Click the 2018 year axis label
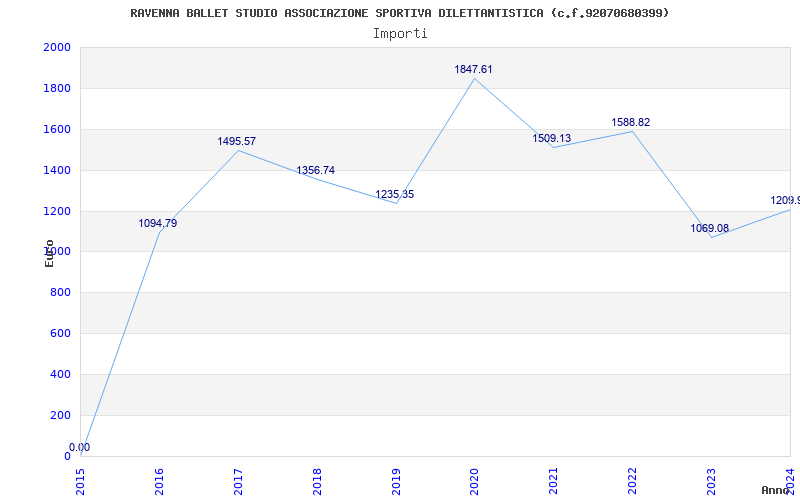 point(317,481)
